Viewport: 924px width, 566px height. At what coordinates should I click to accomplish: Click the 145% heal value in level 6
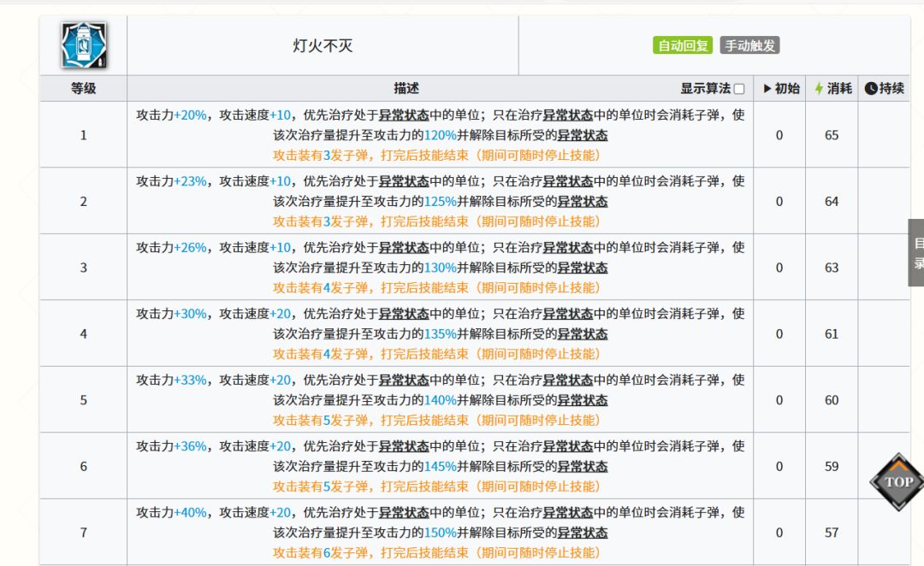(441, 467)
